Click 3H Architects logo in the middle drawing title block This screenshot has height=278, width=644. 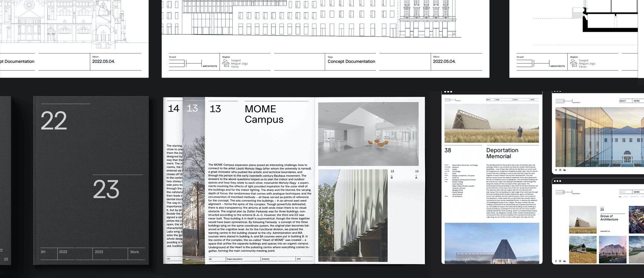point(193,64)
